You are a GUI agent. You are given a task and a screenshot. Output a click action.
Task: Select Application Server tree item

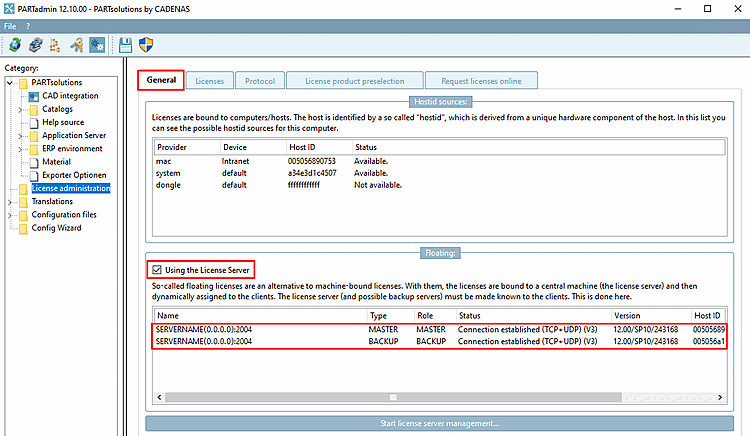74,135
